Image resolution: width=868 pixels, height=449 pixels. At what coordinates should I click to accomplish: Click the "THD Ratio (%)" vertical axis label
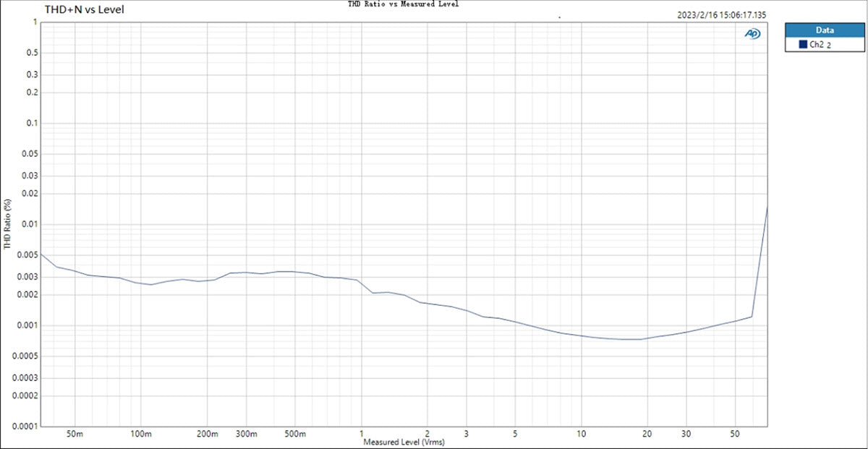click(x=7, y=224)
